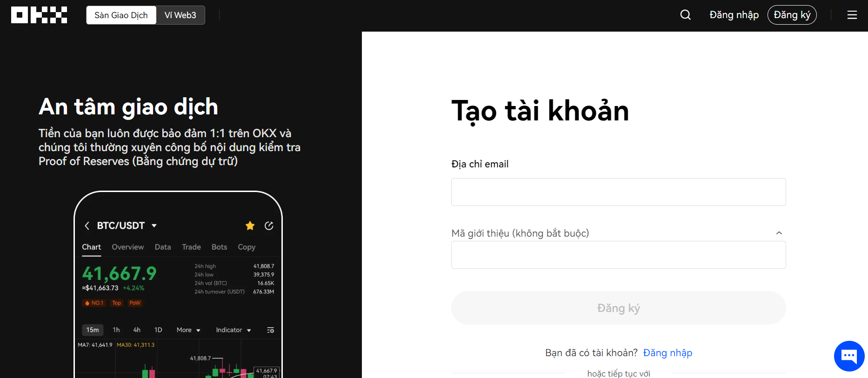Click the yellow favorite star icon

(x=250, y=225)
